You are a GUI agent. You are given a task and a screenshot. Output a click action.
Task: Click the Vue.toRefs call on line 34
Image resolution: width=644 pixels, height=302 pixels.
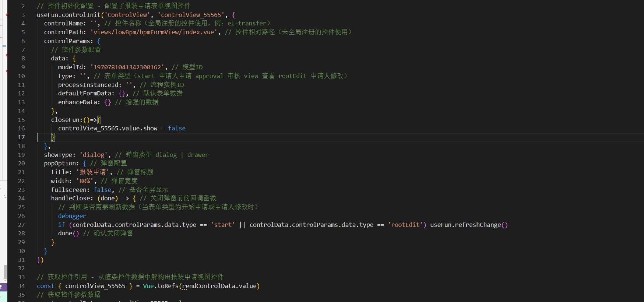pos(161,286)
